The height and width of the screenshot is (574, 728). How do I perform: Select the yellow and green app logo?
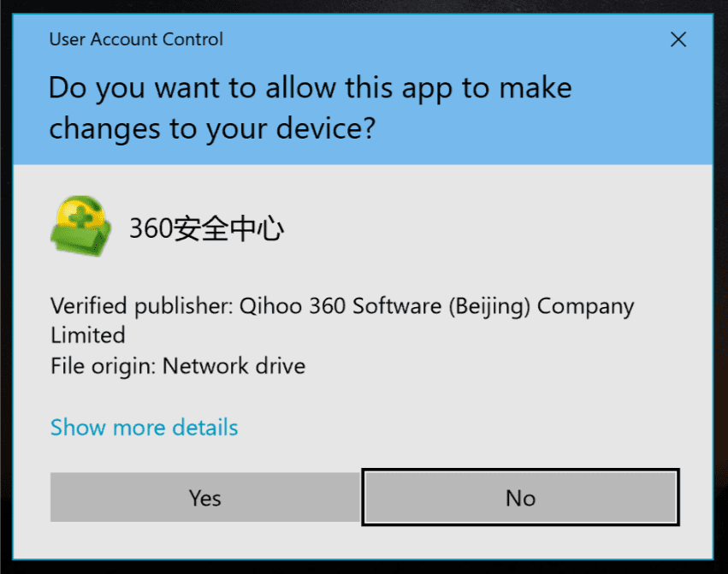pyautogui.click(x=81, y=226)
